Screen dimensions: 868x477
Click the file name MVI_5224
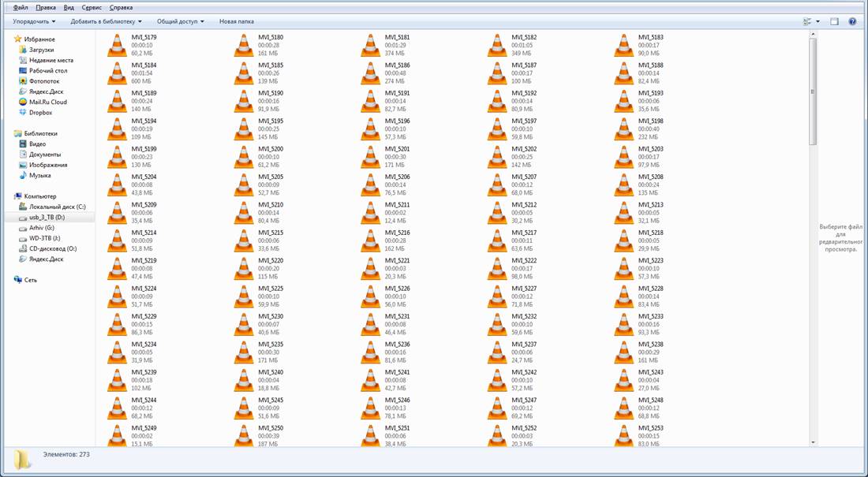144,289
